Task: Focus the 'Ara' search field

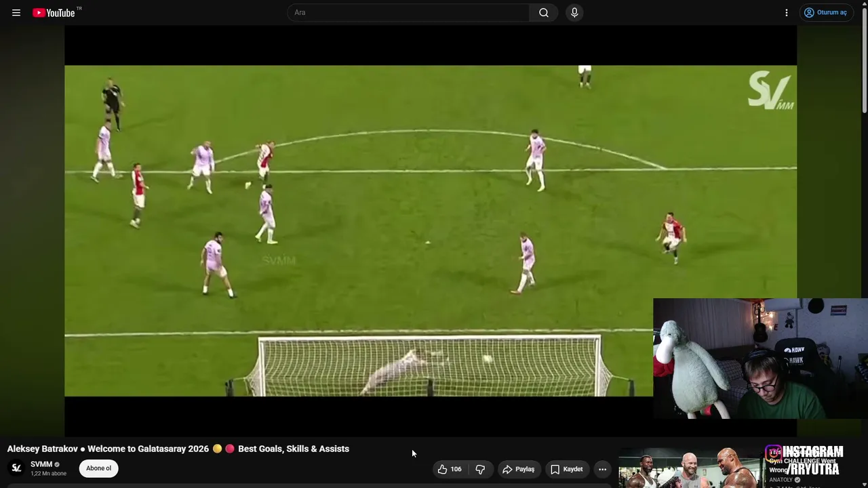Action: click(x=408, y=13)
